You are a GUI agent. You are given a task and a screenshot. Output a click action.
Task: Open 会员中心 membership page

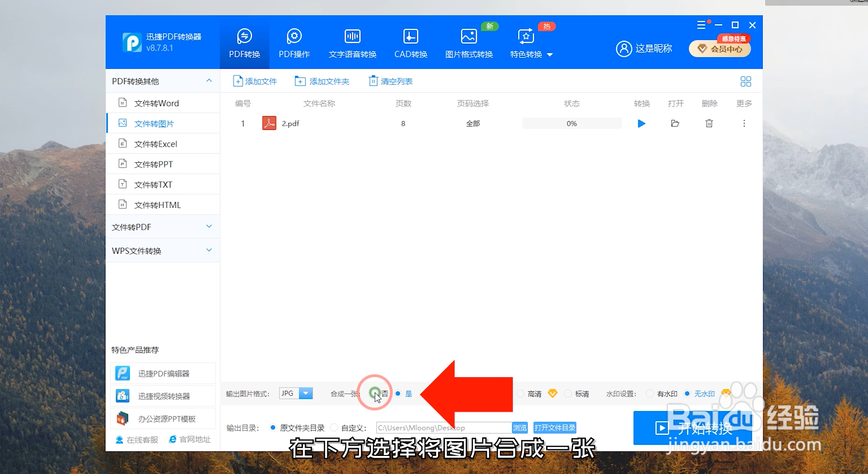pos(719,48)
